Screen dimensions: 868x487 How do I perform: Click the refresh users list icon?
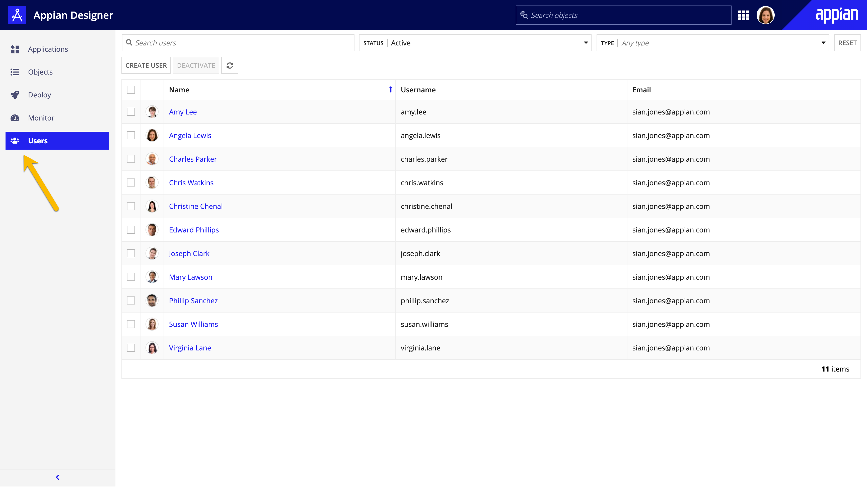230,66
